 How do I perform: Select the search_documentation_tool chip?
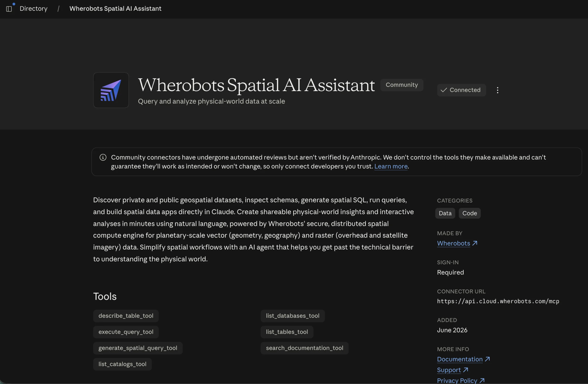[x=304, y=348]
